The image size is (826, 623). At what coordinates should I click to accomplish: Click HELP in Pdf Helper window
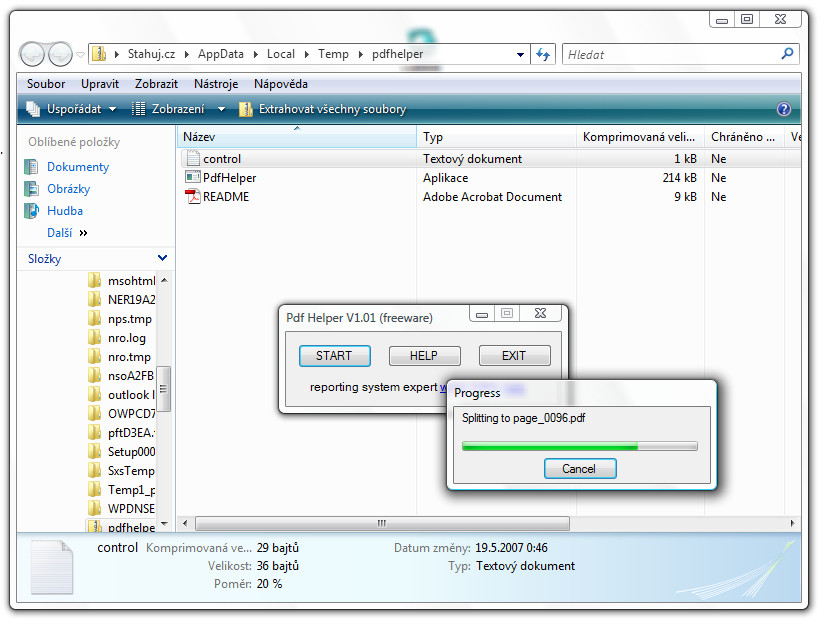coord(424,356)
